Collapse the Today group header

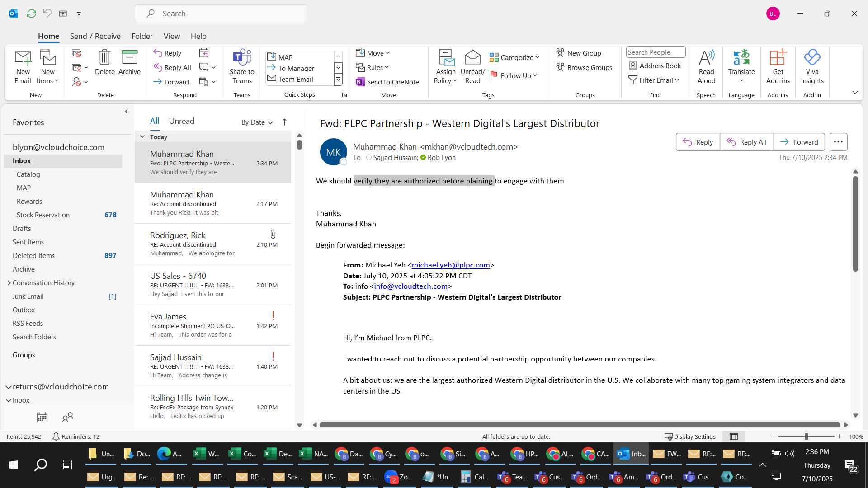(142, 136)
